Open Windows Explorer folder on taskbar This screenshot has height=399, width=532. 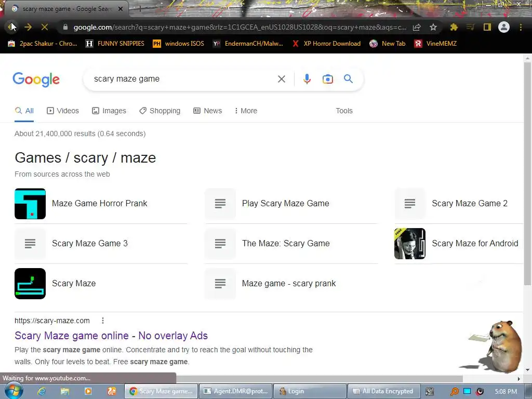[65, 391]
